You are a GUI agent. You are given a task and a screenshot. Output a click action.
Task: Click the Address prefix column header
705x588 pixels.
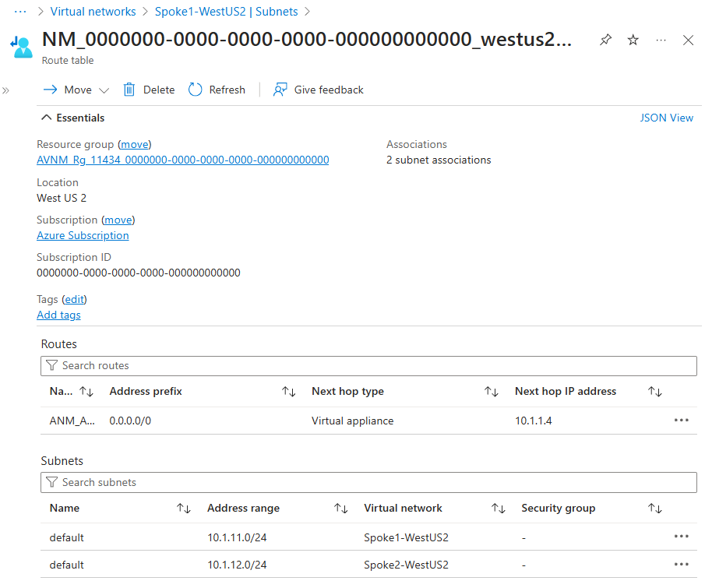pyautogui.click(x=146, y=392)
